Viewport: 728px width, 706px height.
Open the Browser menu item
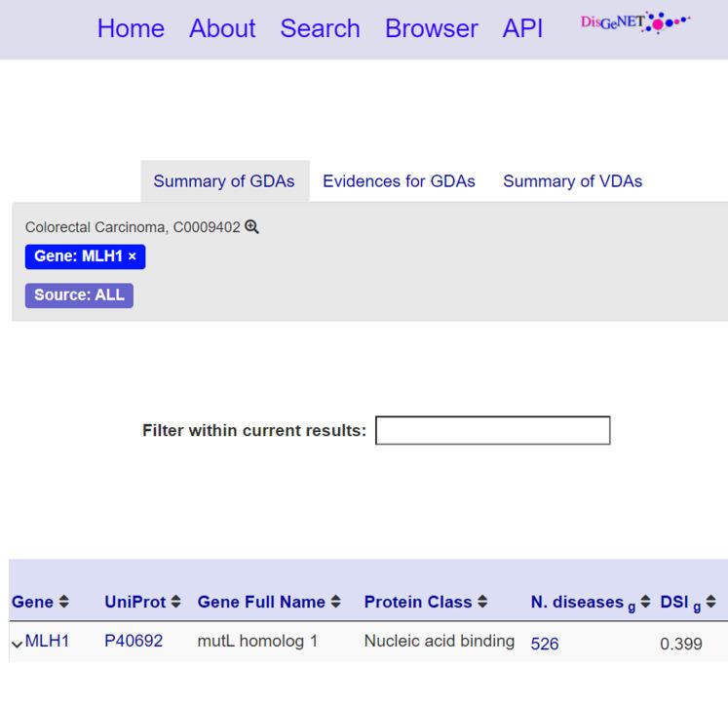tap(431, 28)
